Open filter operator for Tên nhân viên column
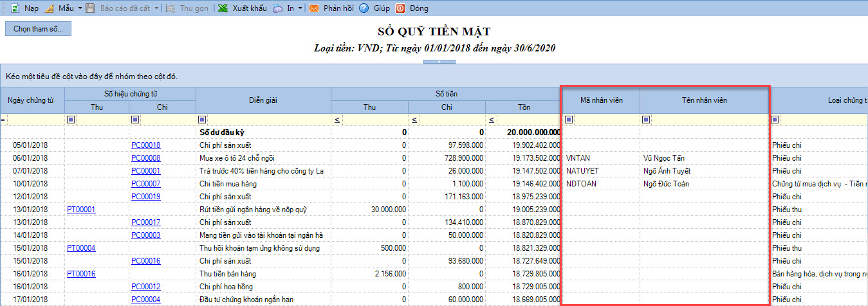The width and height of the screenshot is (868, 306). click(646, 119)
